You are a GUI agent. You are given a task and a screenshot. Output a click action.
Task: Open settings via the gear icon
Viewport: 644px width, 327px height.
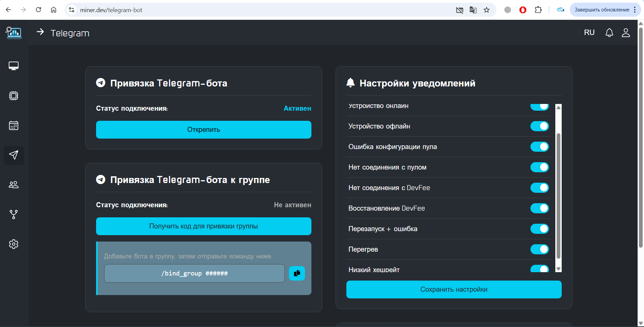[13, 244]
